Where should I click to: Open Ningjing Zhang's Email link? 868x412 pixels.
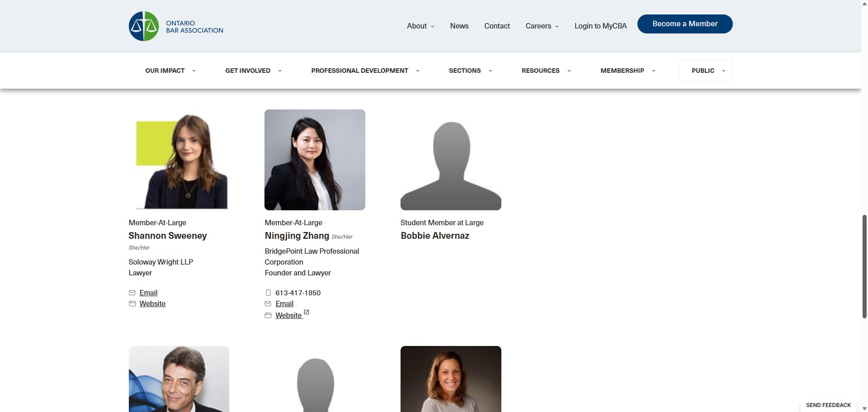(x=284, y=304)
